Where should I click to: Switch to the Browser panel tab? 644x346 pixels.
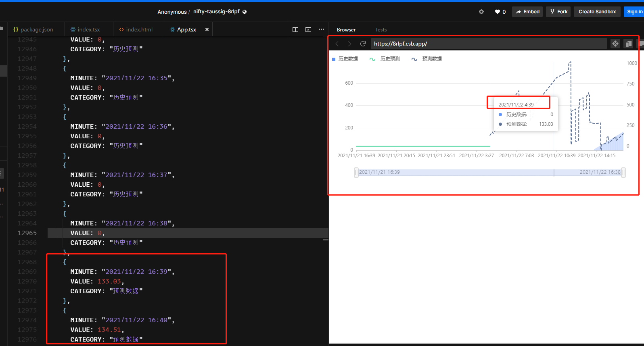tap(346, 30)
